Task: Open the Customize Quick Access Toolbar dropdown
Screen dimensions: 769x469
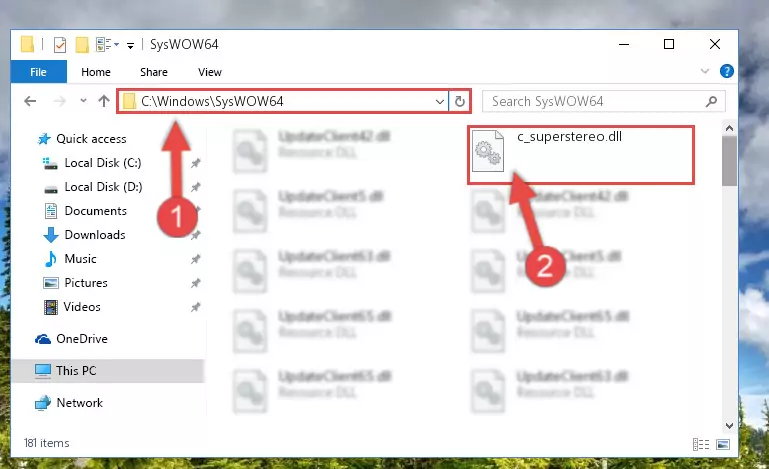Action: point(130,46)
